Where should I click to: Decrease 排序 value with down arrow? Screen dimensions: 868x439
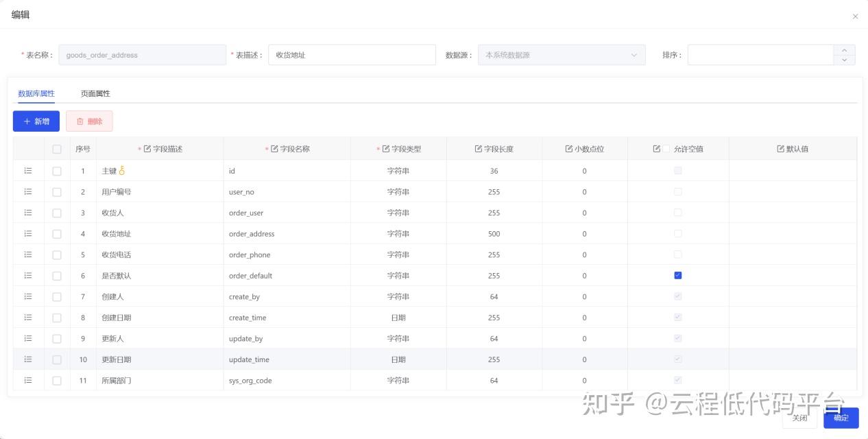point(844,60)
